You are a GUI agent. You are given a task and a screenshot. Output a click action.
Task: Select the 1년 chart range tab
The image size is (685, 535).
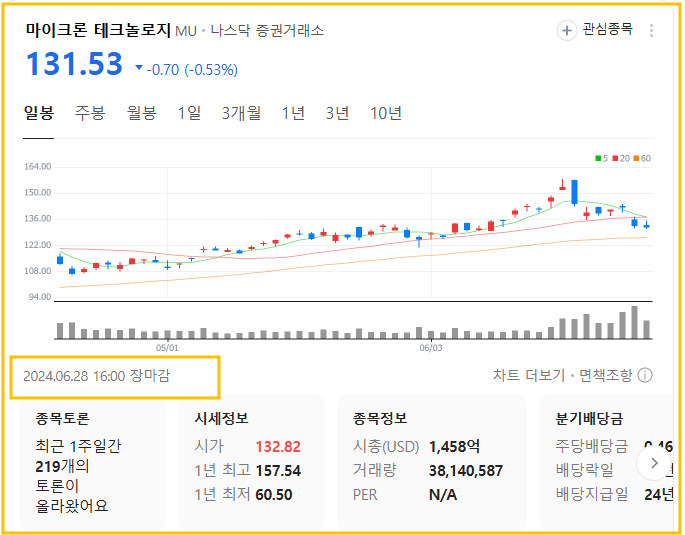293,113
